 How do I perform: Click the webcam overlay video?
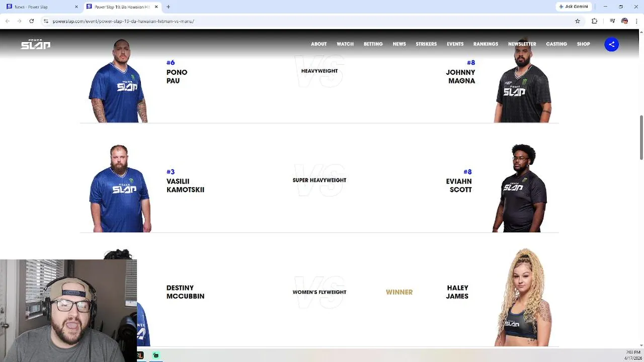(68, 311)
